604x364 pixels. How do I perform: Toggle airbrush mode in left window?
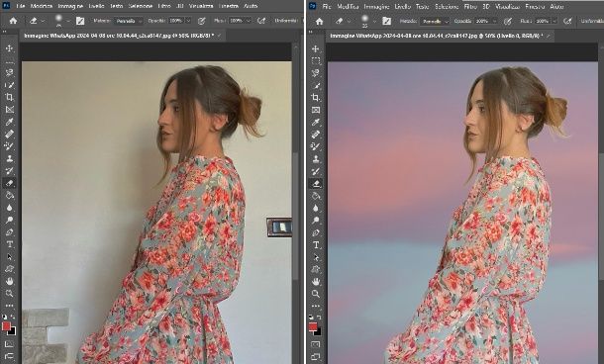pos(261,21)
